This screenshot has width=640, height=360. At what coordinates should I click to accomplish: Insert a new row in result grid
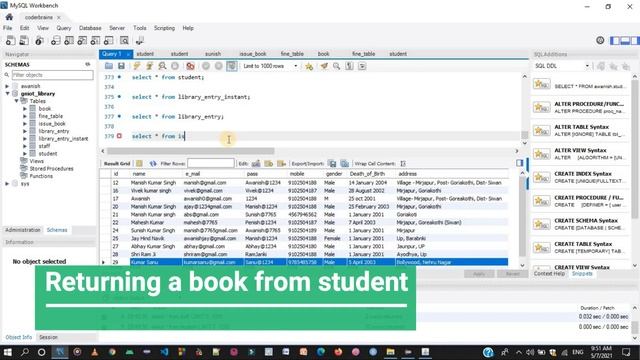(x=269, y=164)
